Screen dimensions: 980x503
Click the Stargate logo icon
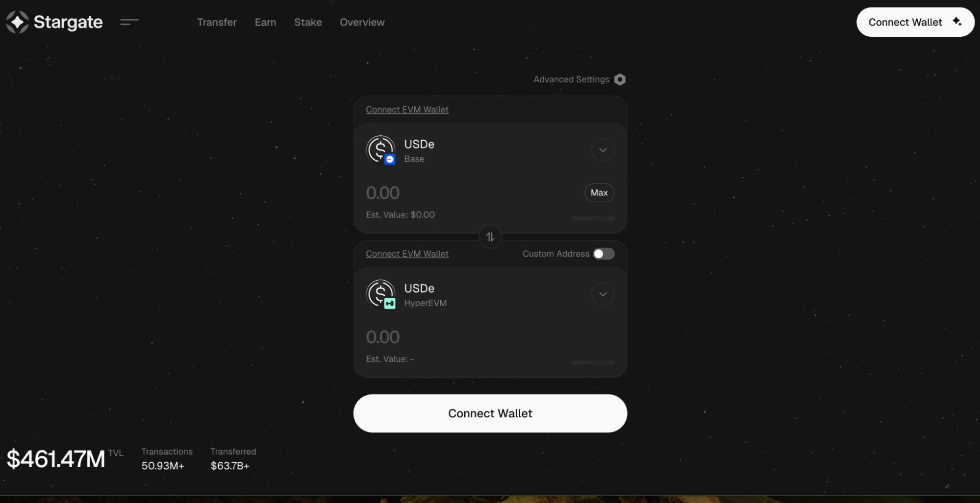click(x=17, y=22)
